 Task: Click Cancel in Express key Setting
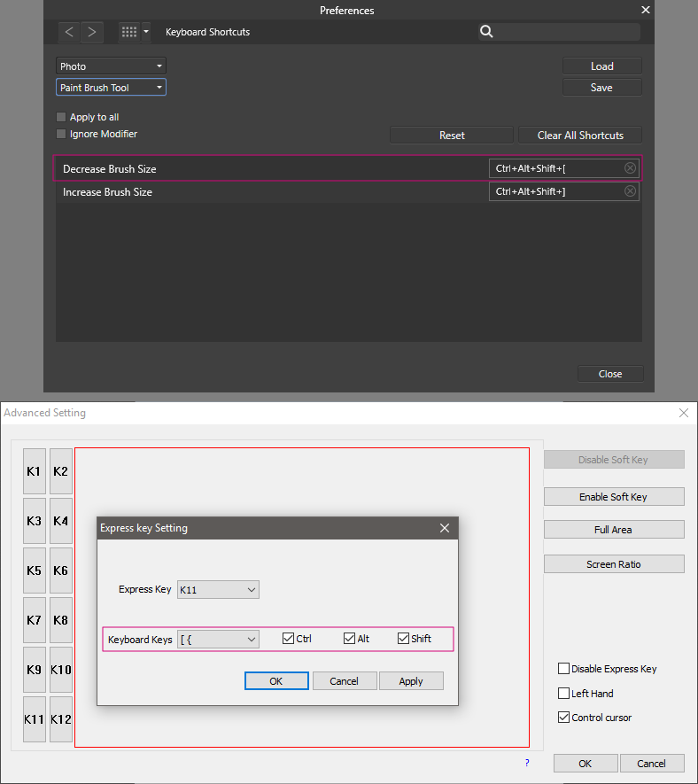[345, 681]
